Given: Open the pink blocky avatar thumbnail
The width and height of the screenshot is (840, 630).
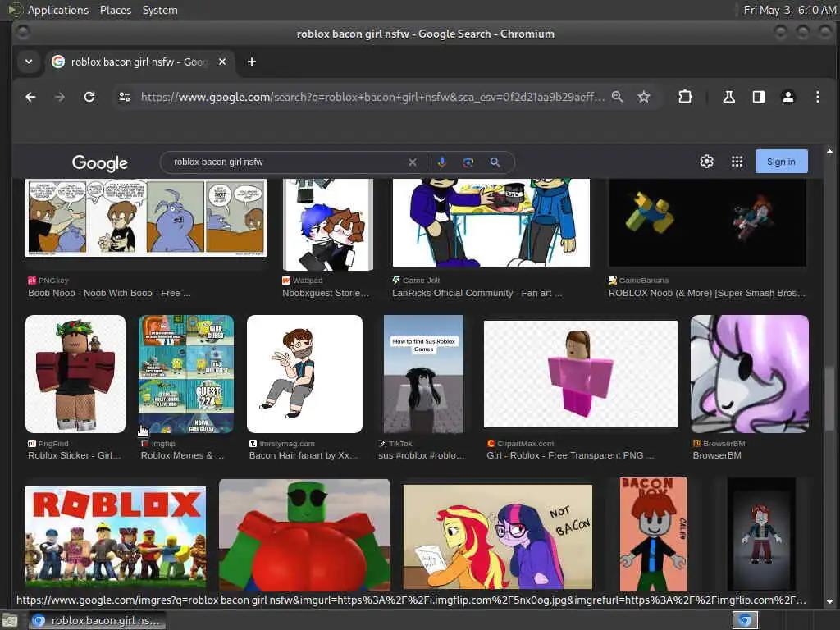Looking at the screenshot, I should pos(580,374).
